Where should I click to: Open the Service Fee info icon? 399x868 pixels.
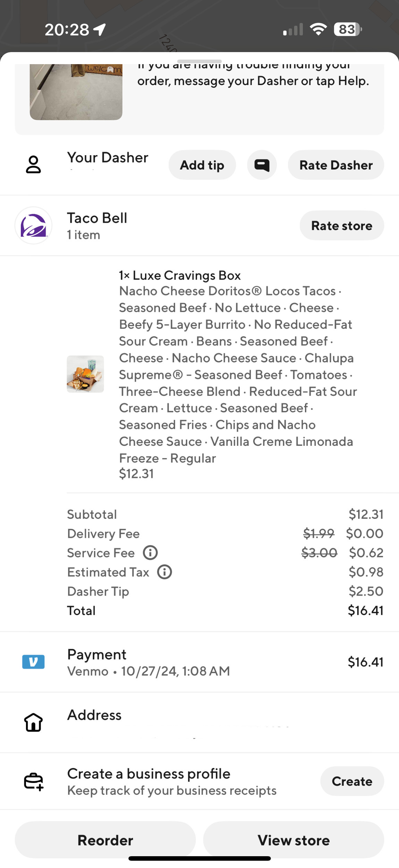click(x=150, y=552)
